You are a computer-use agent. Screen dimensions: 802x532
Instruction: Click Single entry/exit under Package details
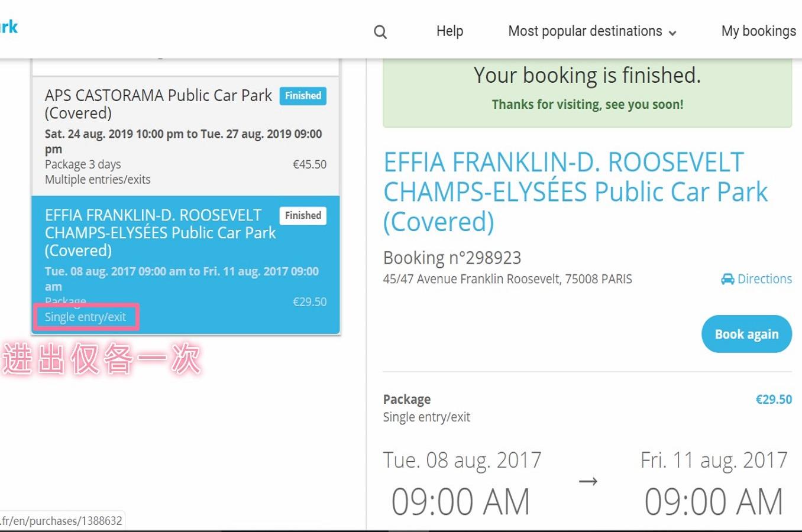tap(426, 417)
